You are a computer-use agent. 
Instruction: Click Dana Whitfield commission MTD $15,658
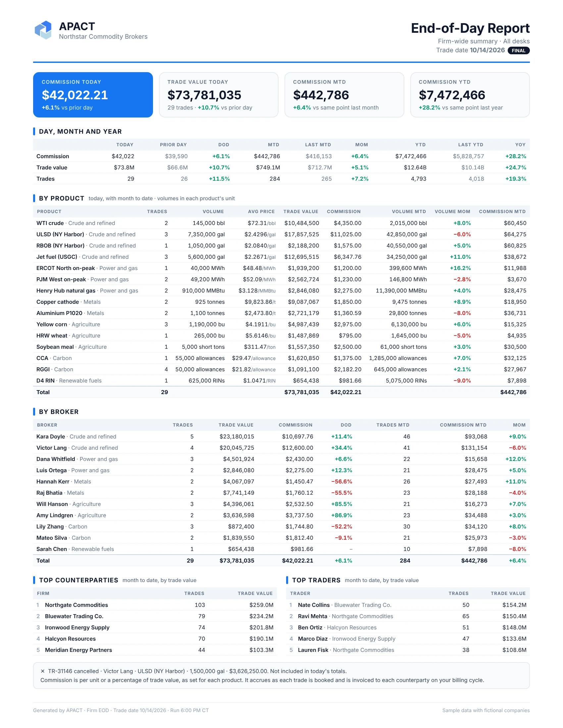[476, 459]
